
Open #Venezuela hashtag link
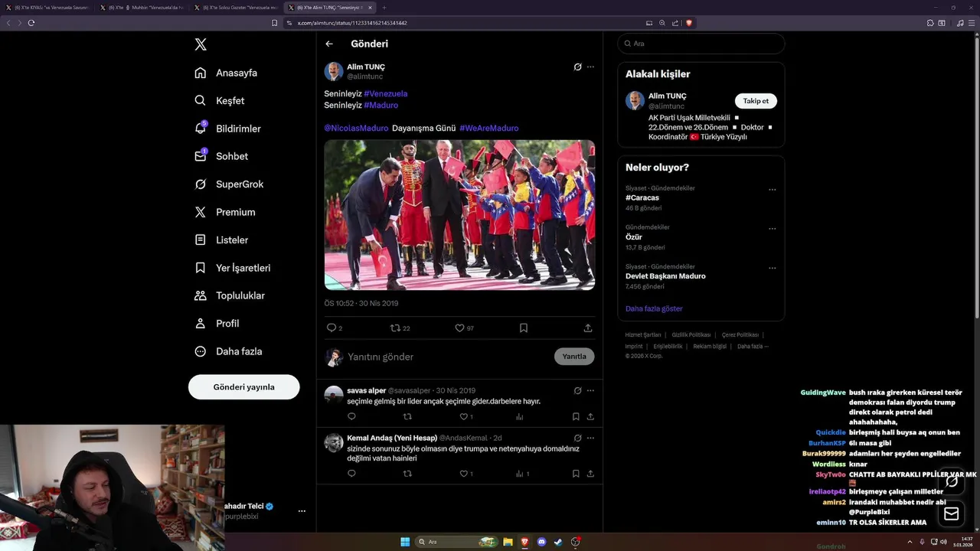(386, 93)
